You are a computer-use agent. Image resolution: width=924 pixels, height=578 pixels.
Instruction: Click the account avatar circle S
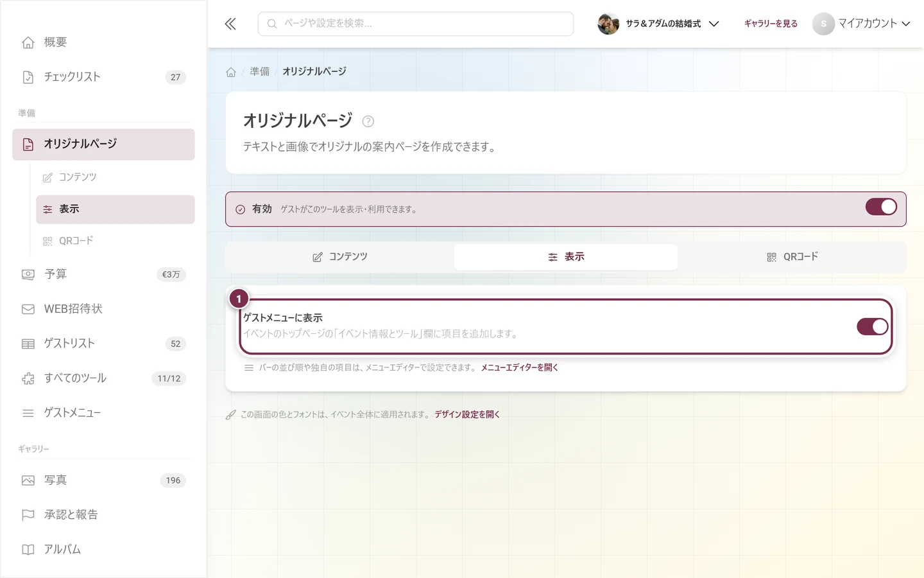[823, 24]
